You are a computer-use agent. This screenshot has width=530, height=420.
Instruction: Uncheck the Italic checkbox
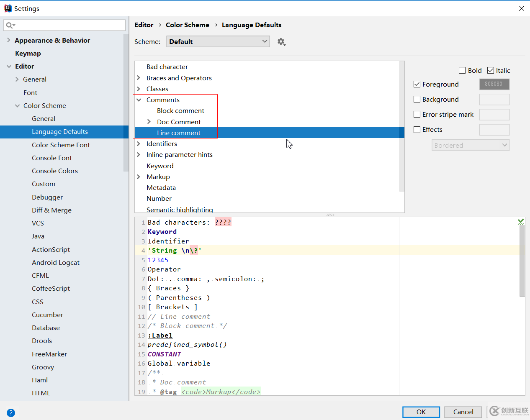[x=491, y=70]
